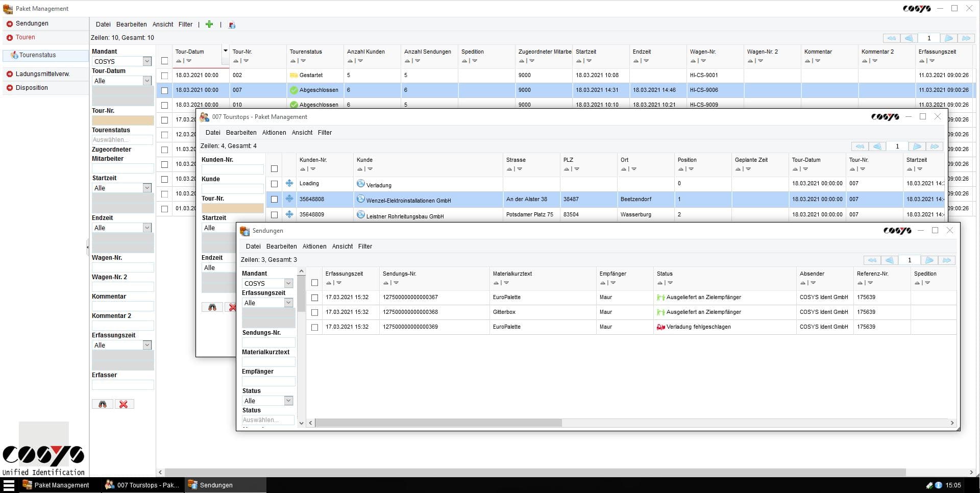980x493 pixels.
Task: Click the binoculars search icon below the filters
Action: click(103, 404)
